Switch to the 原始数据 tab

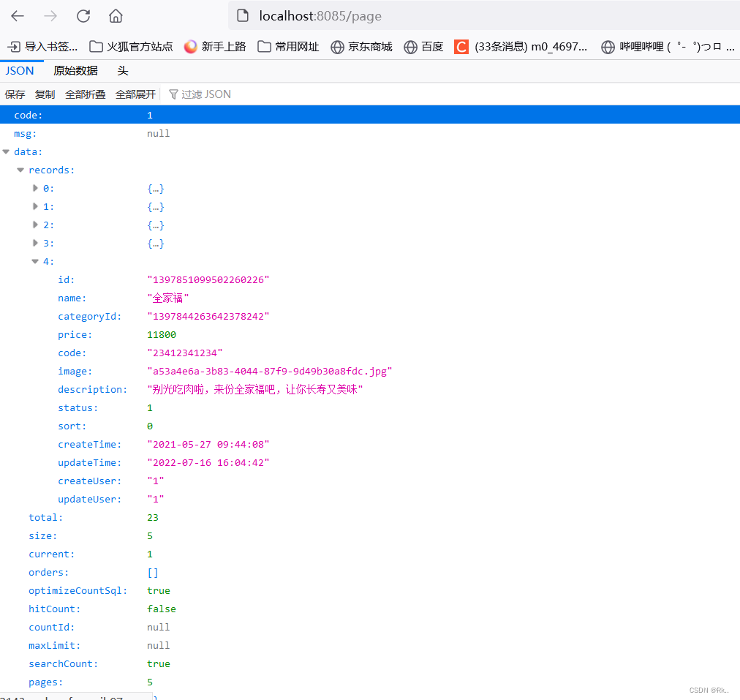tap(75, 70)
